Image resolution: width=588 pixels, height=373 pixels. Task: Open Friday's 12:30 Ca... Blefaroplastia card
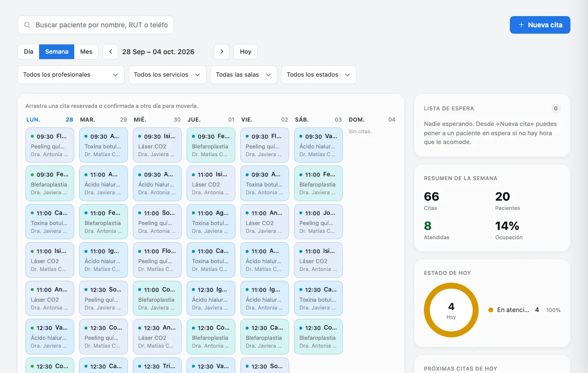[x=265, y=336]
